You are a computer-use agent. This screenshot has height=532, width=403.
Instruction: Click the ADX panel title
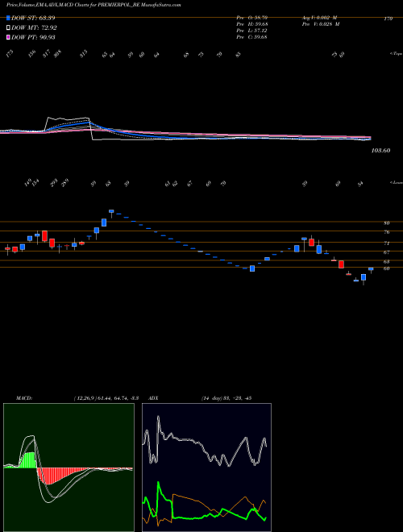(x=154, y=398)
